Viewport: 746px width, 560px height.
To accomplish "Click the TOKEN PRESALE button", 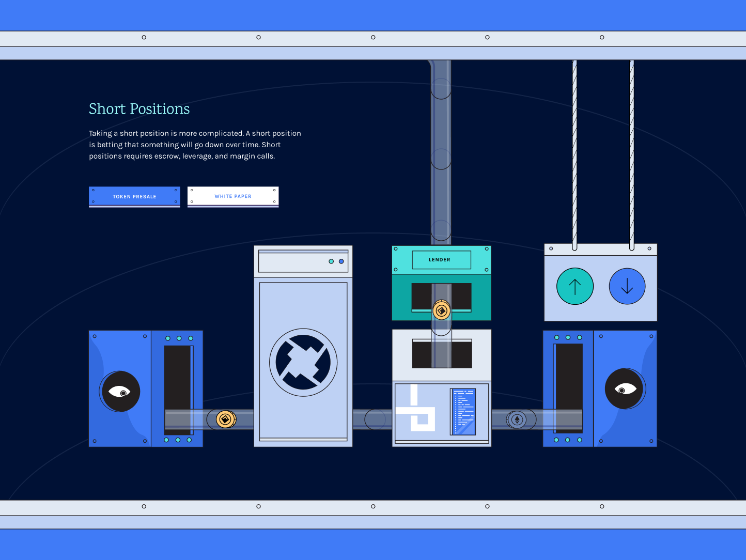I will (x=134, y=196).
